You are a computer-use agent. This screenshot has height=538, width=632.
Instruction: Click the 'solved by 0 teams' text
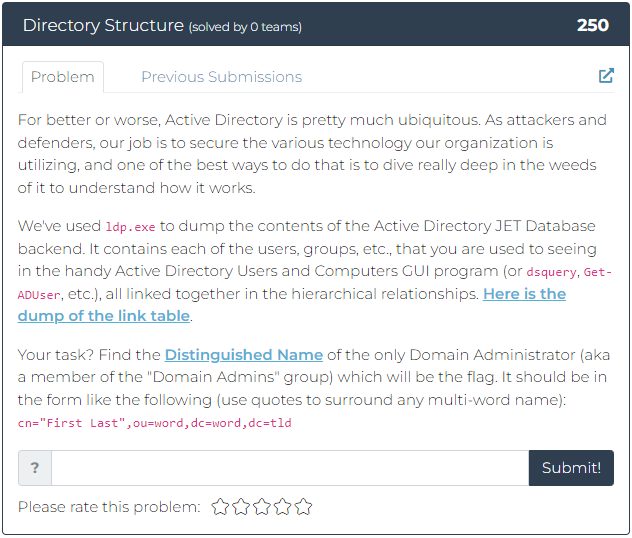(x=245, y=27)
